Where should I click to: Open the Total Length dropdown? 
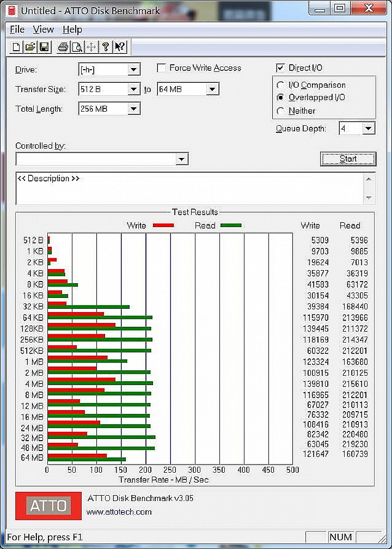point(134,109)
